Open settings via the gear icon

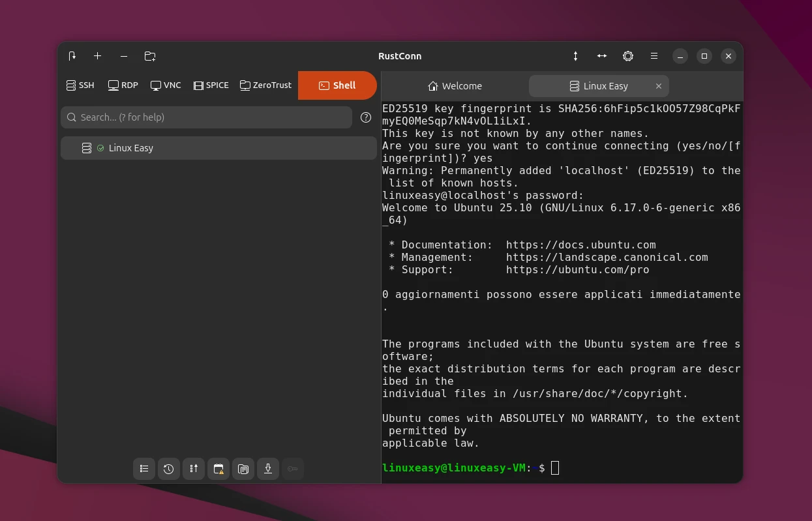(628, 56)
